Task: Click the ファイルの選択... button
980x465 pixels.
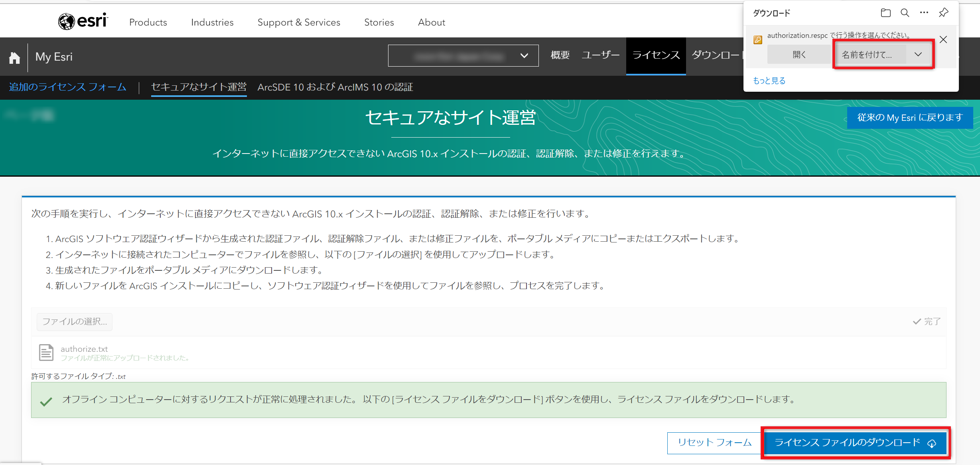Action: coord(75,321)
